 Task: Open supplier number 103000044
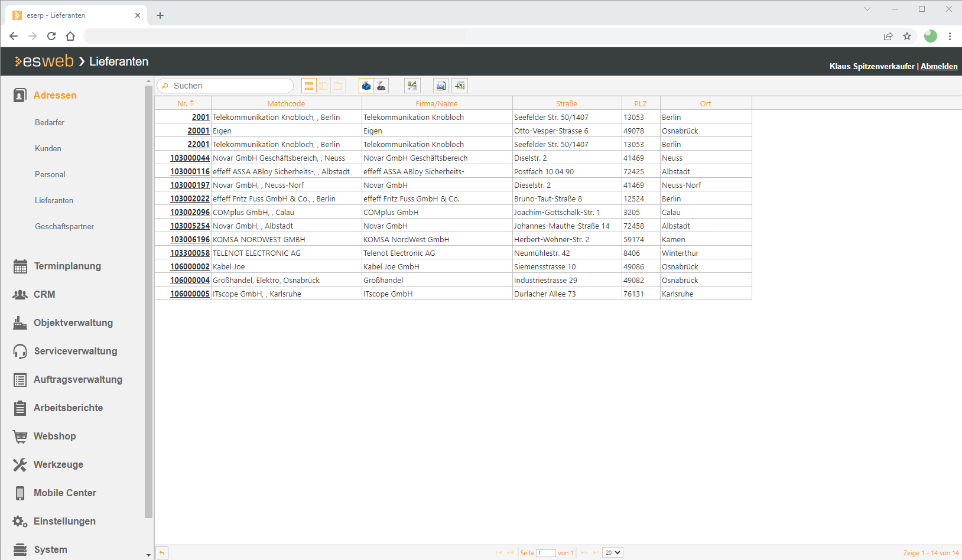coord(190,158)
